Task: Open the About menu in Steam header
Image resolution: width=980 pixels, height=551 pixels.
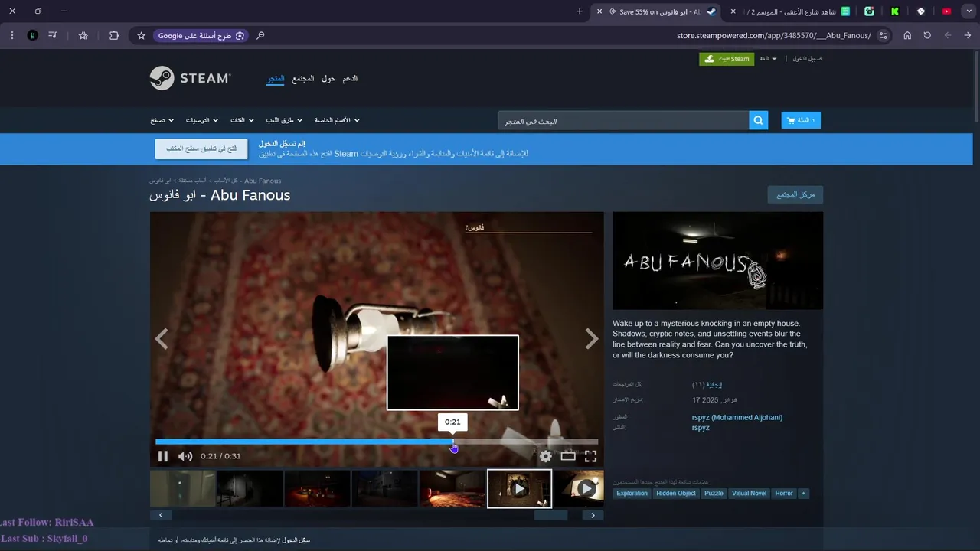Action: click(x=328, y=79)
